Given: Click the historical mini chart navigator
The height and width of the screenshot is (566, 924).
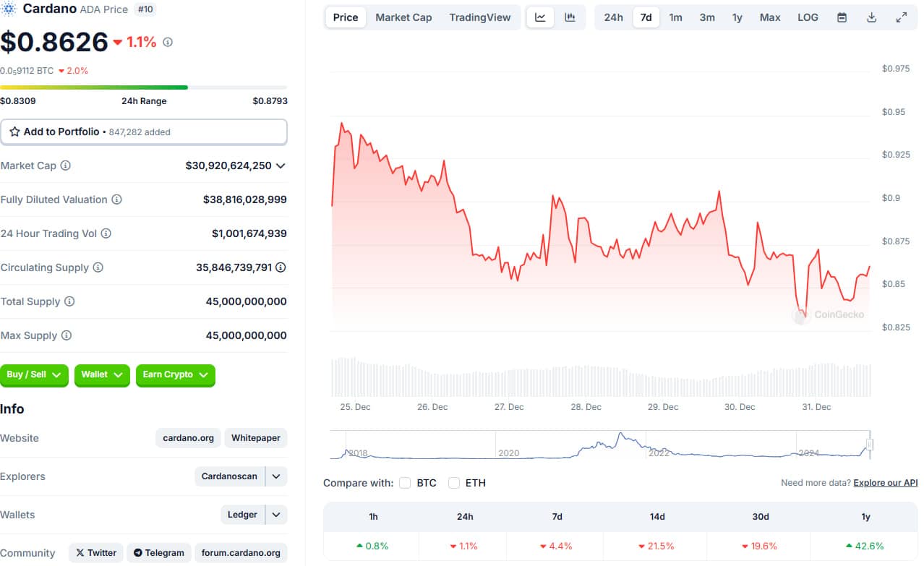Looking at the screenshot, I should point(601,445).
